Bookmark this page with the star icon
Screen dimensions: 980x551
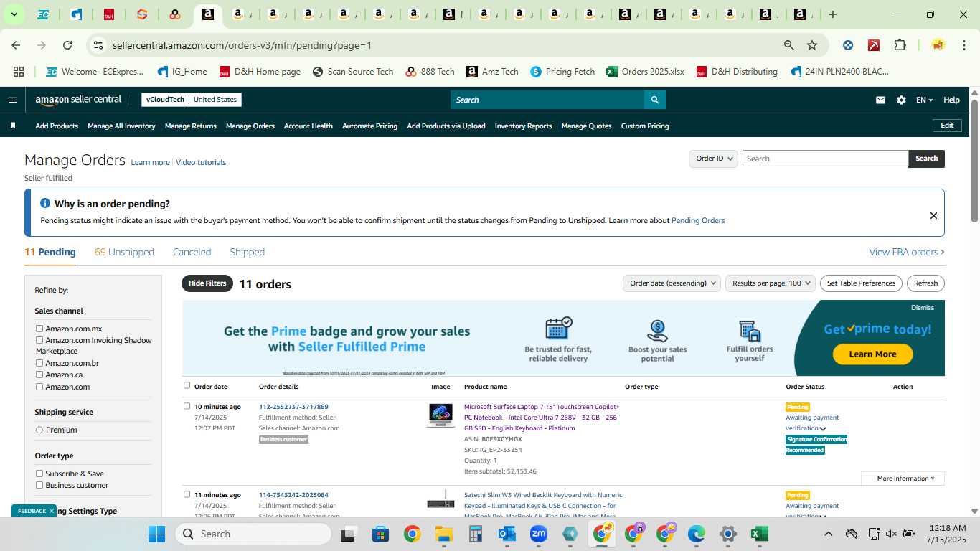pyautogui.click(x=812, y=45)
